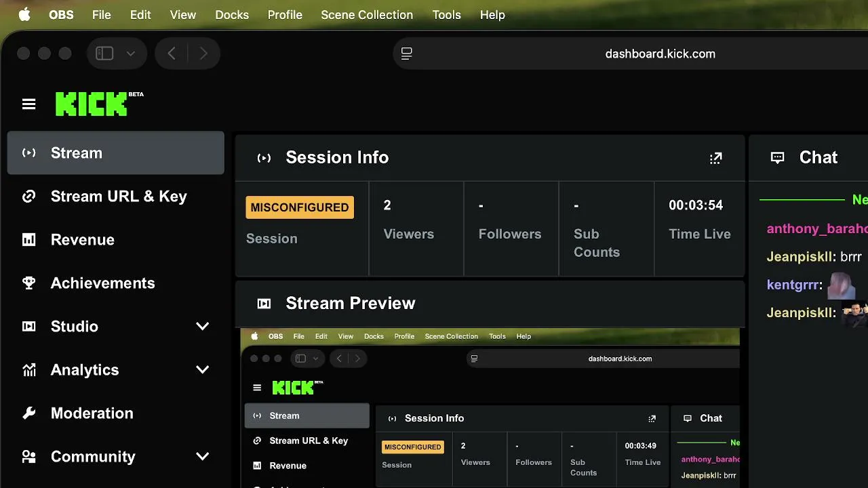Open the File menu

click(x=102, y=15)
